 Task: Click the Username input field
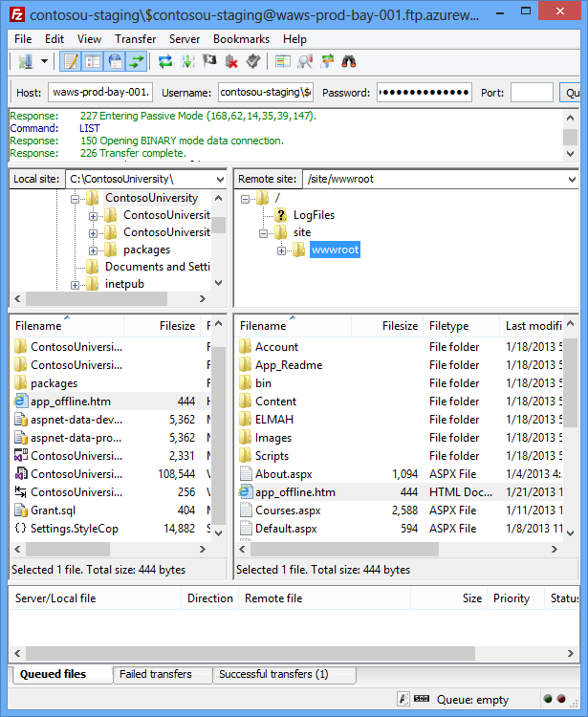266,93
